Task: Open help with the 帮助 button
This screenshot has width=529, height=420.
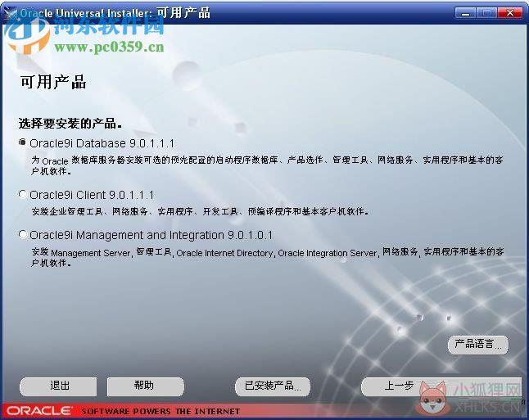Action: point(146,386)
